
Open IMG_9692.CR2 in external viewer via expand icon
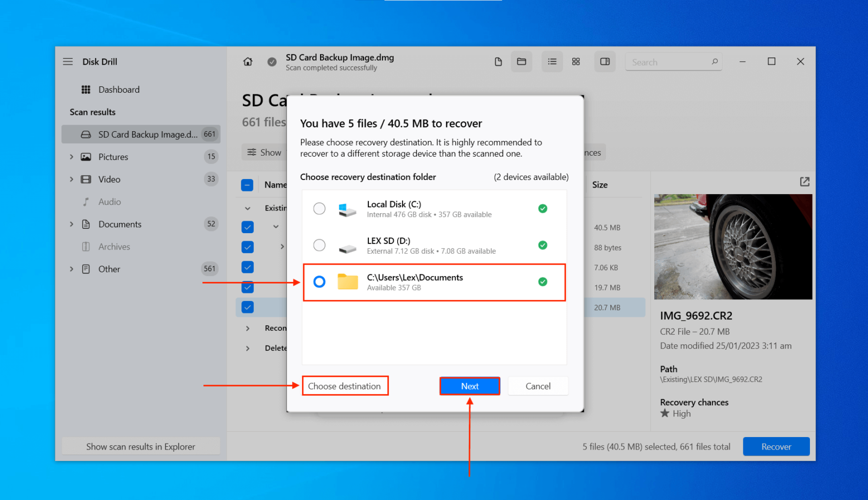coord(804,182)
